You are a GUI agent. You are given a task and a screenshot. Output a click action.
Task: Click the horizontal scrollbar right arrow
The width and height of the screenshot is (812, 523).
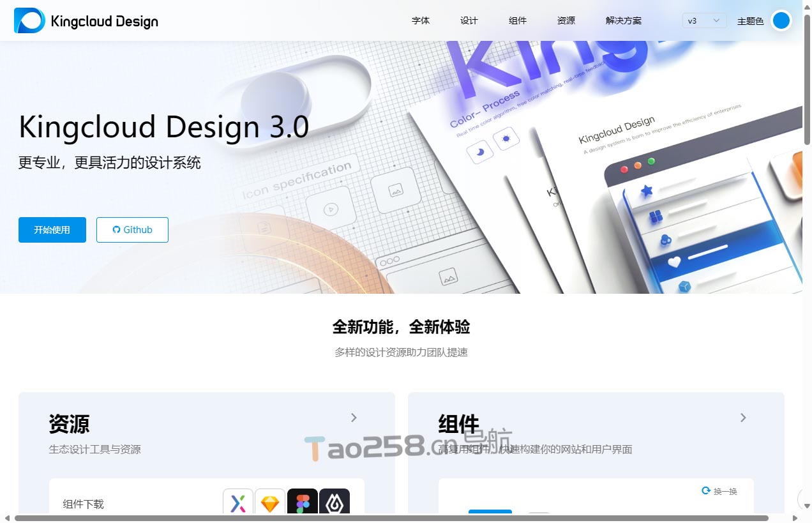click(x=795, y=518)
